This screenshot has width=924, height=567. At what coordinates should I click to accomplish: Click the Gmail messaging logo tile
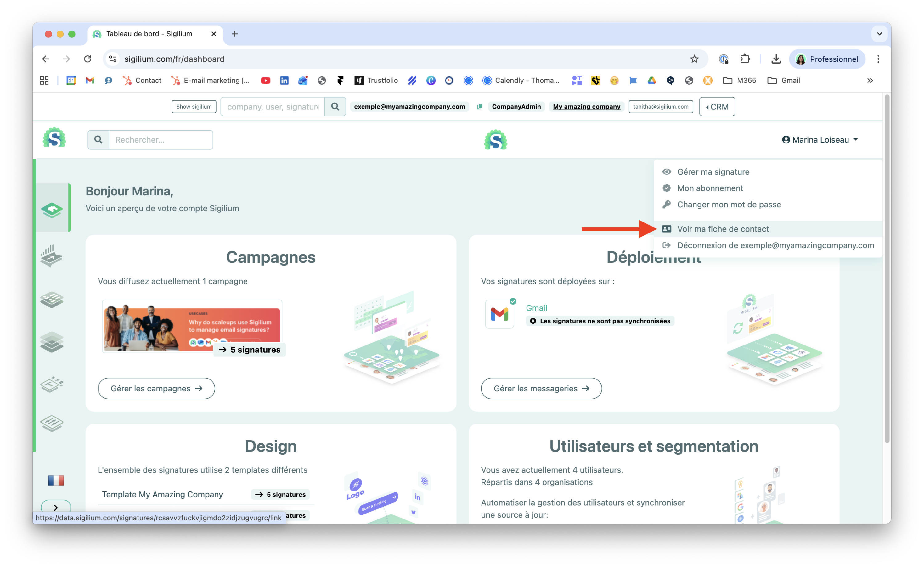pos(499,314)
